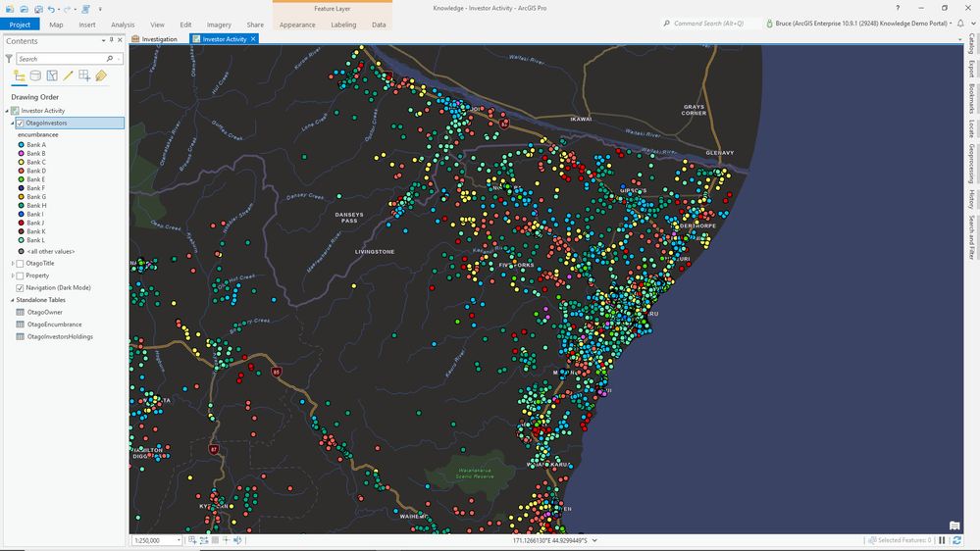The width and height of the screenshot is (980, 551).
Task: Collapse the Standalone Tables group
Action: pyautogui.click(x=13, y=300)
